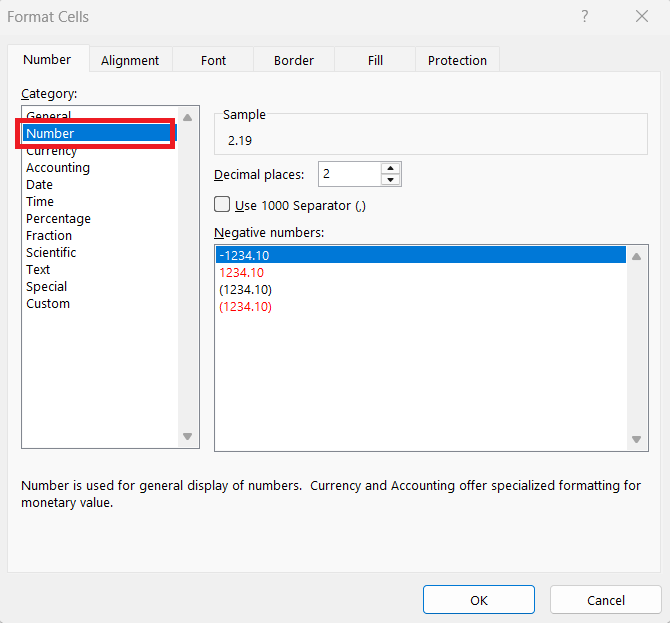Image resolution: width=670 pixels, height=623 pixels.
Task: Select the Custom category
Action: (100, 303)
